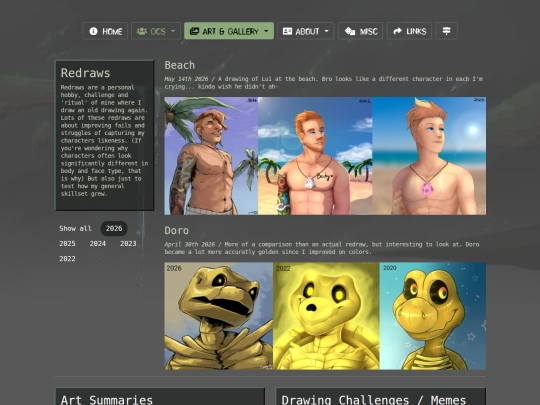Viewport: 540px width, 405px height.
Task: Open the Beach palm tree drawing thumbnail
Action: pyautogui.click(x=211, y=156)
